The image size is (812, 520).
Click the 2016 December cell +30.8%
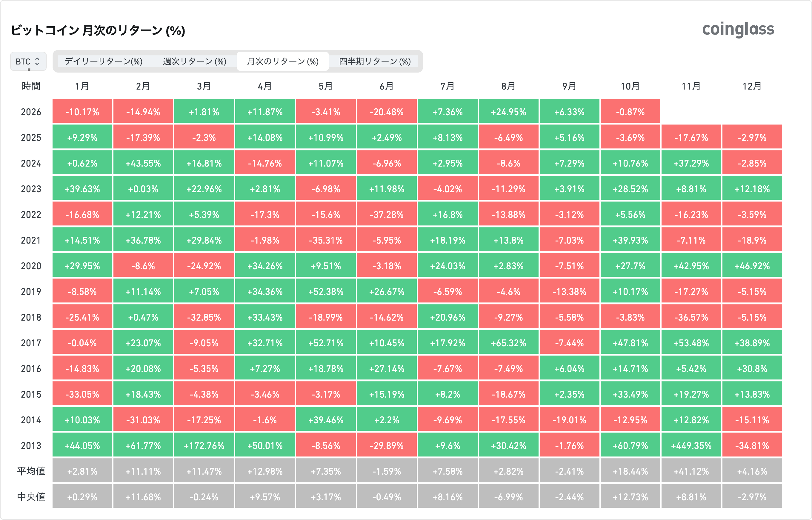coord(752,368)
